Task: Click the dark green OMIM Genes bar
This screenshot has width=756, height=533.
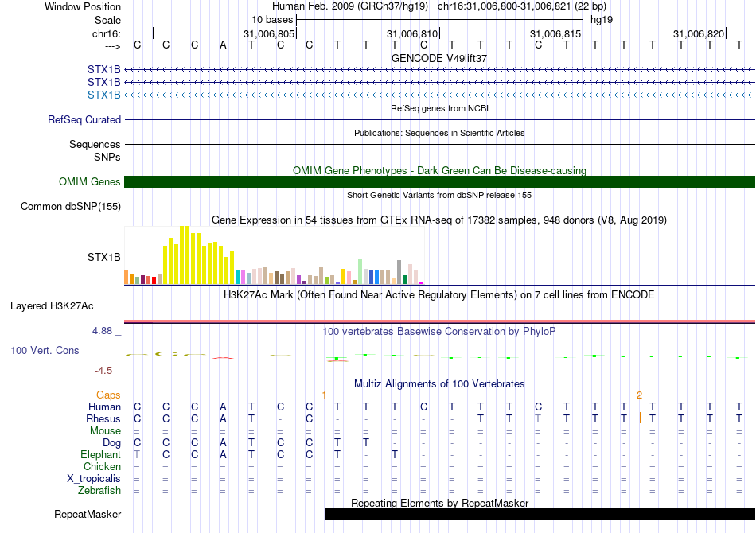Action: 439,182
